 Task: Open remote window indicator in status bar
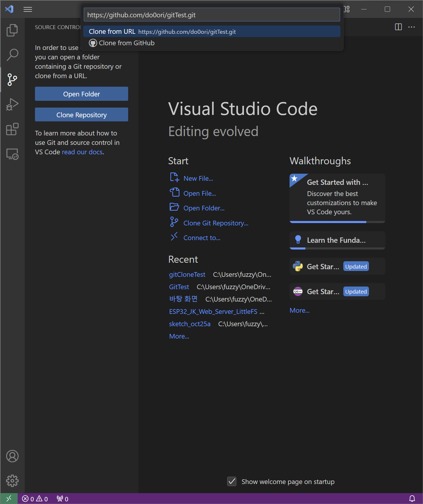tap(9, 498)
